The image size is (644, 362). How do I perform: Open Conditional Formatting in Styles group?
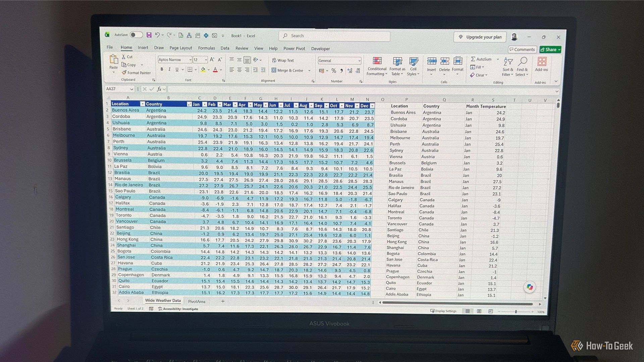377,66
